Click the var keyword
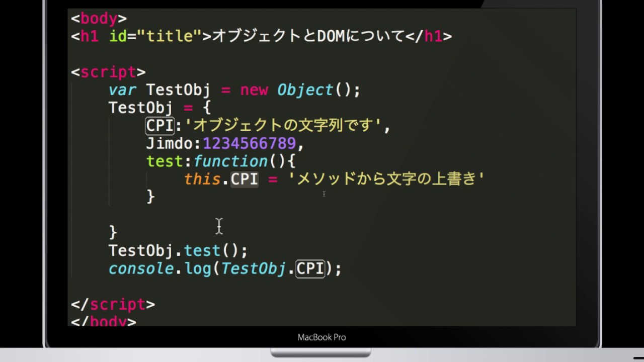Screen dimensions: 644x362 coord(122,90)
